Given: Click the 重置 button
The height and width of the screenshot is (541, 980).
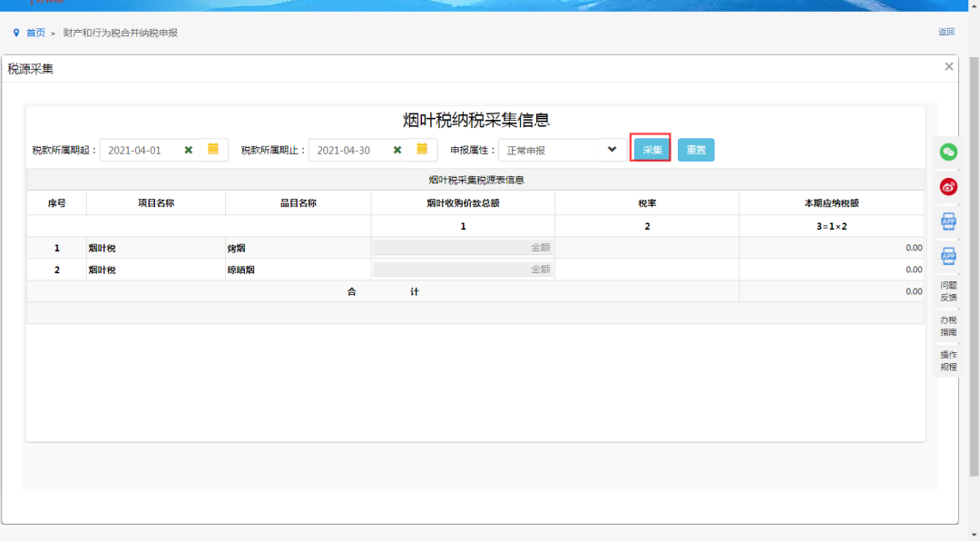Looking at the screenshot, I should (x=696, y=150).
